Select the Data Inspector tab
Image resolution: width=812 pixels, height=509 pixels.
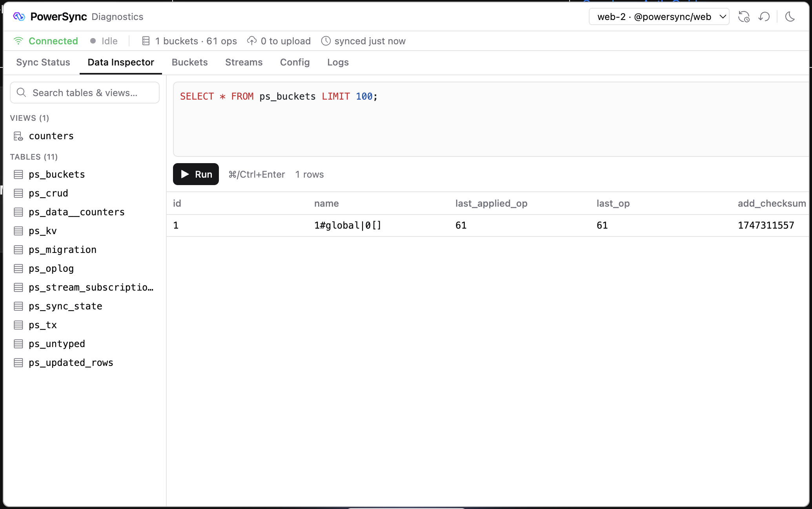[x=121, y=62]
